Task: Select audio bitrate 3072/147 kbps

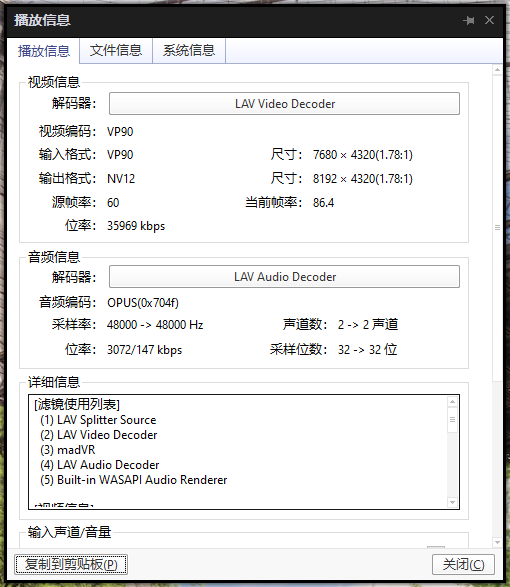Action: click(145, 350)
